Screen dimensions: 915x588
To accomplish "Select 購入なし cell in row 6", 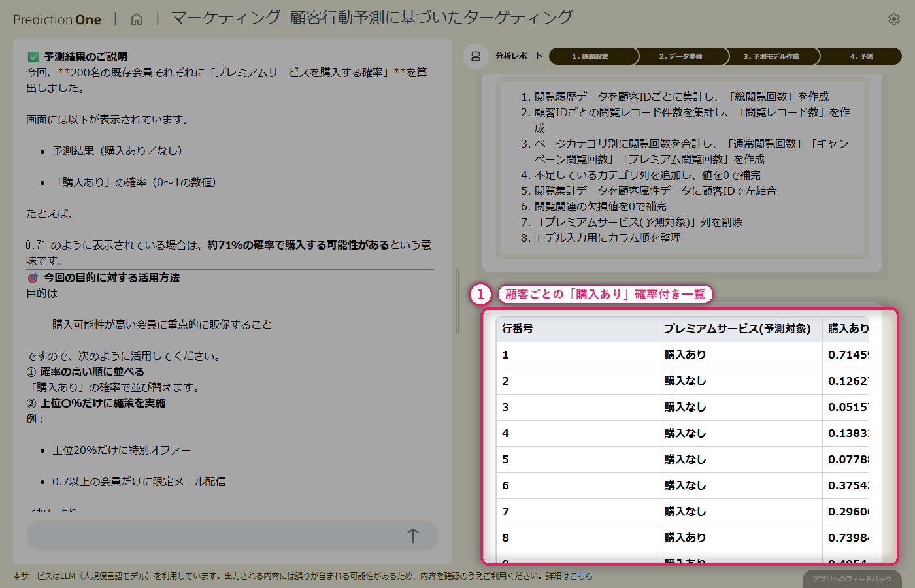I will coord(740,485).
